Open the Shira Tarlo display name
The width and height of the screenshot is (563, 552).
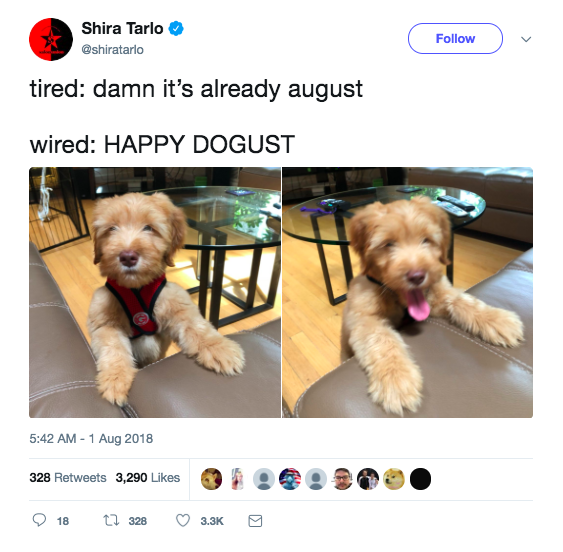click(x=122, y=28)
